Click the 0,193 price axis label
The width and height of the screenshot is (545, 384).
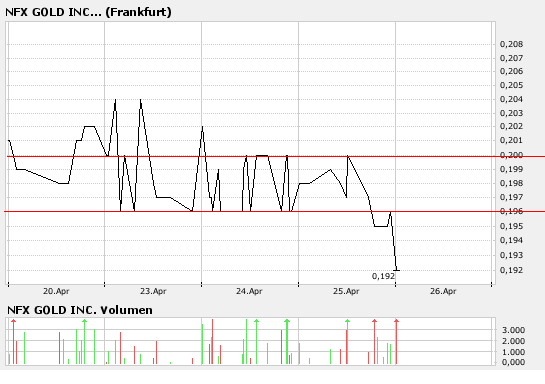511,255
